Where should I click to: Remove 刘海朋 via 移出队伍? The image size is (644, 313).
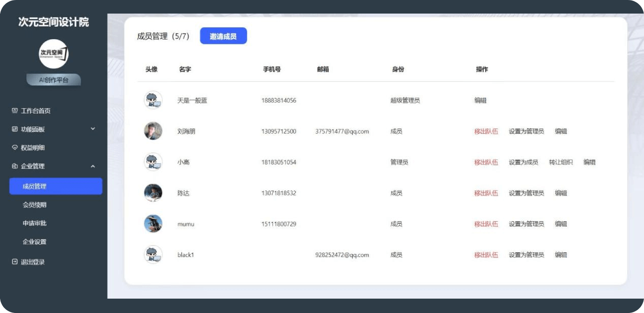pyautogui.click(x=486, y=131)
